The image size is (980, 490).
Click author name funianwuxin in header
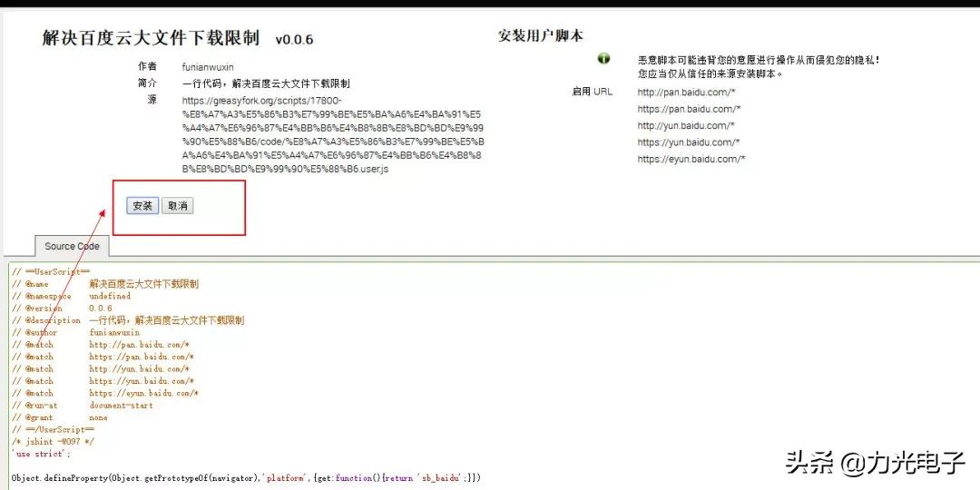pos(208,67)
